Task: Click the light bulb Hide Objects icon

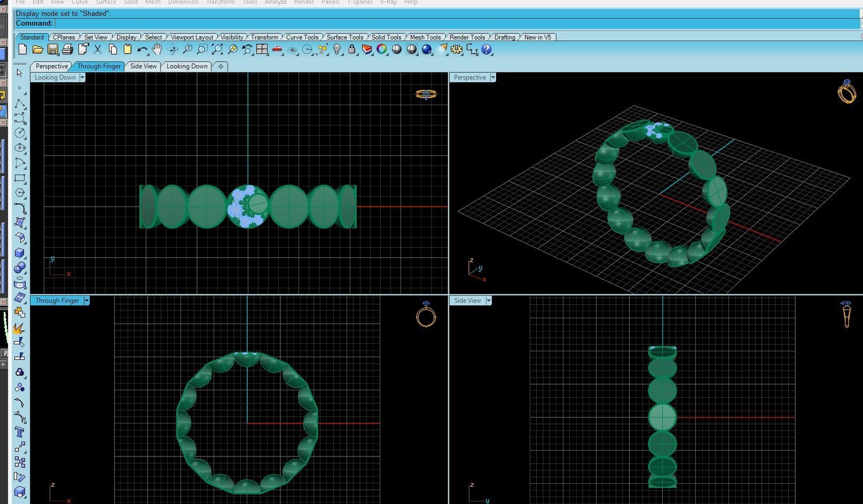Action: [337, 50]
